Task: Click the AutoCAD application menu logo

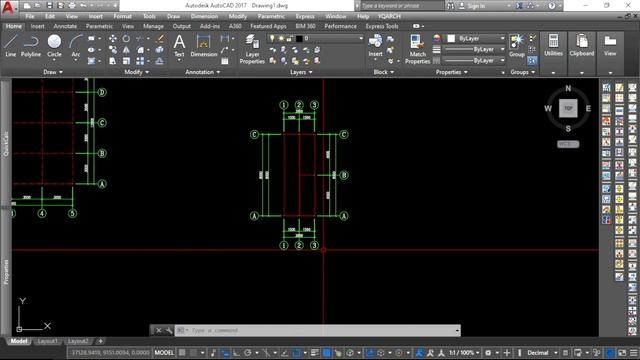Action: pyautogui.click(x=9, y=7)
